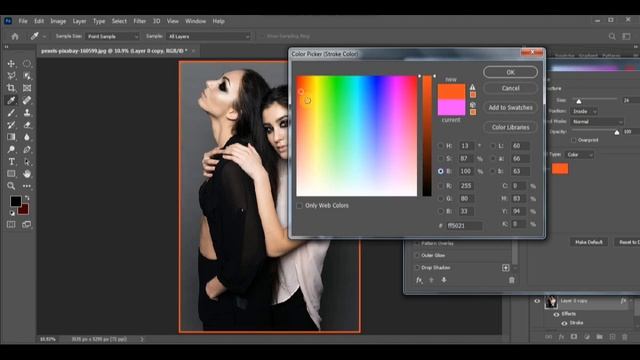Click the Add to Swatches button
This screenshot has width=640, height=360.
pos(510,108)
